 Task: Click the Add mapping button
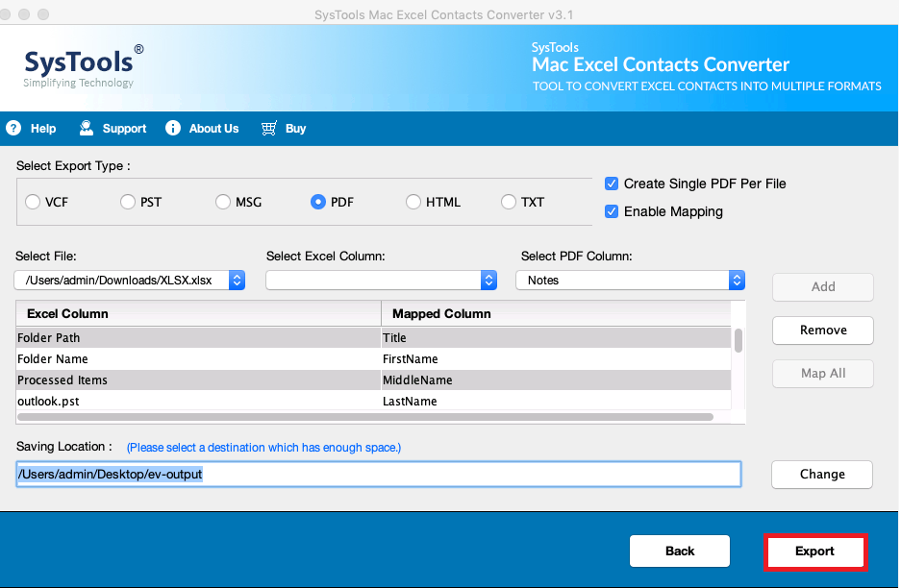[823, 287]
